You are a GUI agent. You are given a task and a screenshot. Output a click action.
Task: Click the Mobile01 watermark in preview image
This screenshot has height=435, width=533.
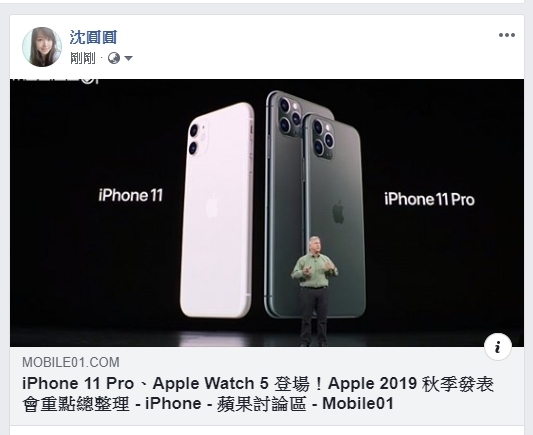click(54, 81)
